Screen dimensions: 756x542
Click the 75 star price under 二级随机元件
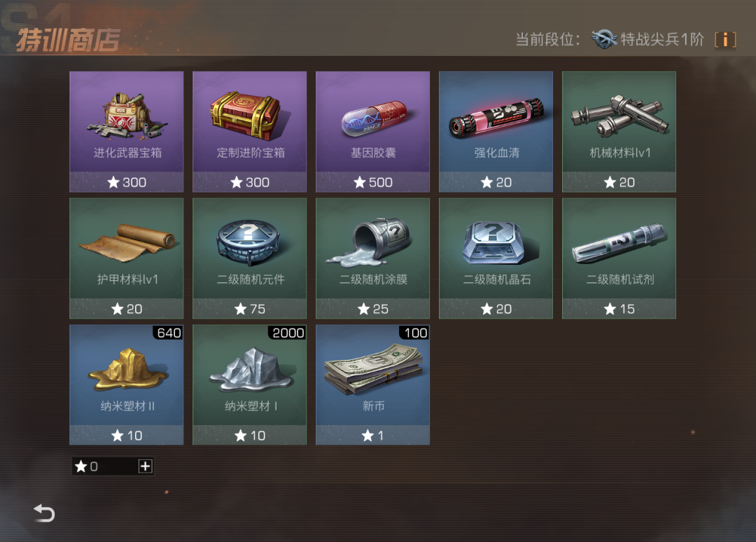[x=250, y=309]
